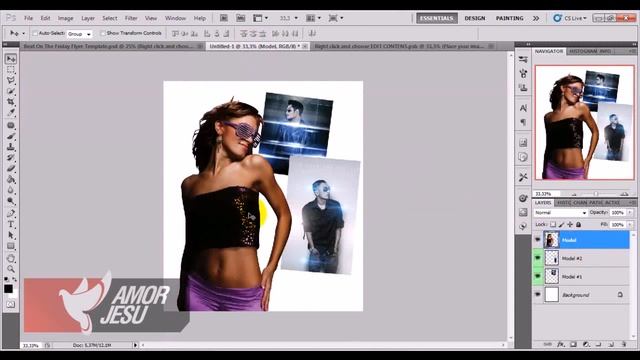Viewport: 640px width, 360px height.
Task: Enable Show Transform Controls checkbox
Action: pos(103,33)
